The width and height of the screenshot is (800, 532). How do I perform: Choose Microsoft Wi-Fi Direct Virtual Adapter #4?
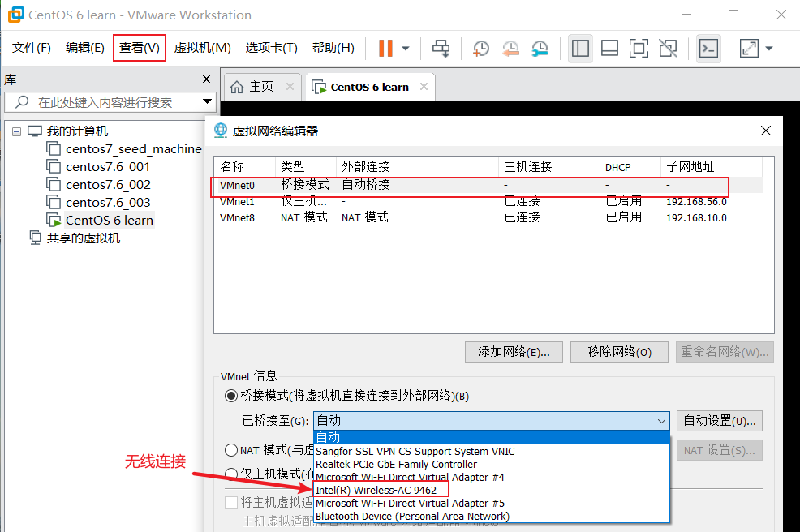coord(492,478)
